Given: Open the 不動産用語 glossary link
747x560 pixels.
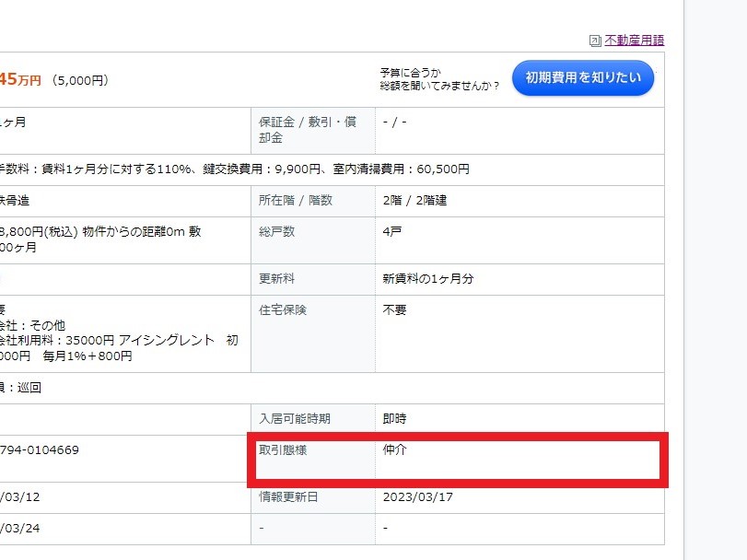Looking at the screenshot, I should pyautogui.click(x=634, y=41).
